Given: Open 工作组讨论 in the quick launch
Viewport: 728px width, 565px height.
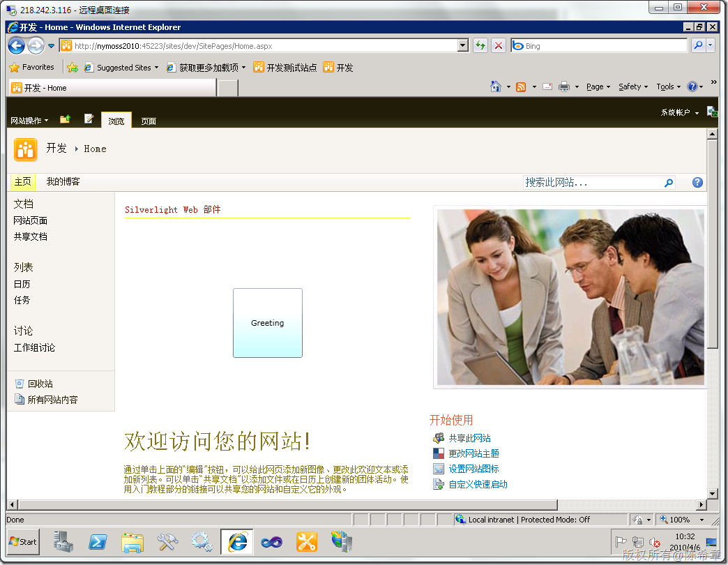Looking at the screenshot, I should (34, 348).
